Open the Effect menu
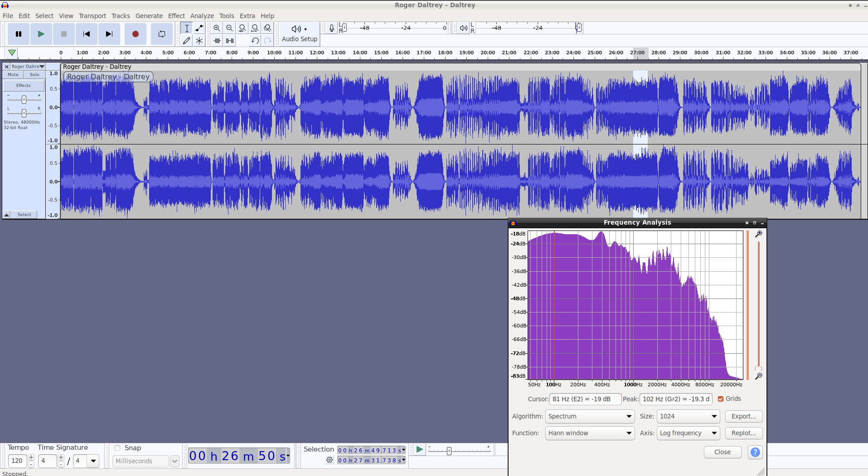This screenshot has width=868, height=476. 176,16
